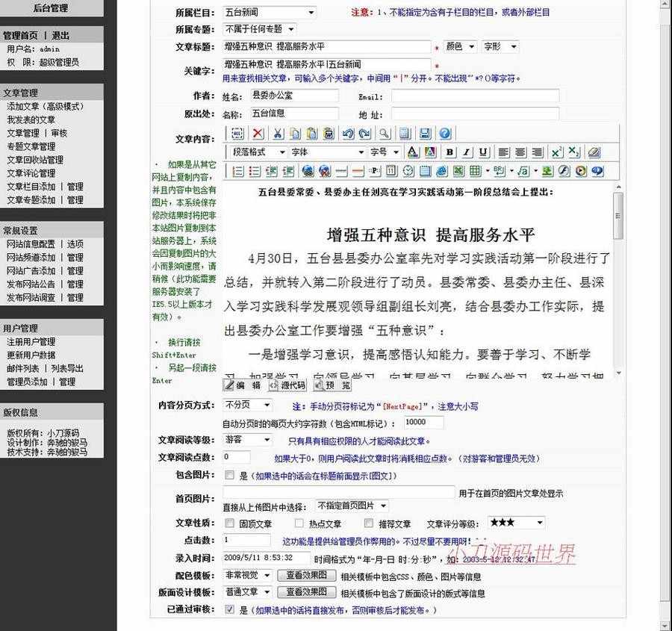The image size is (672, 631).
Task: Click the 文章标题 input field
Action: tap(326, 46)
